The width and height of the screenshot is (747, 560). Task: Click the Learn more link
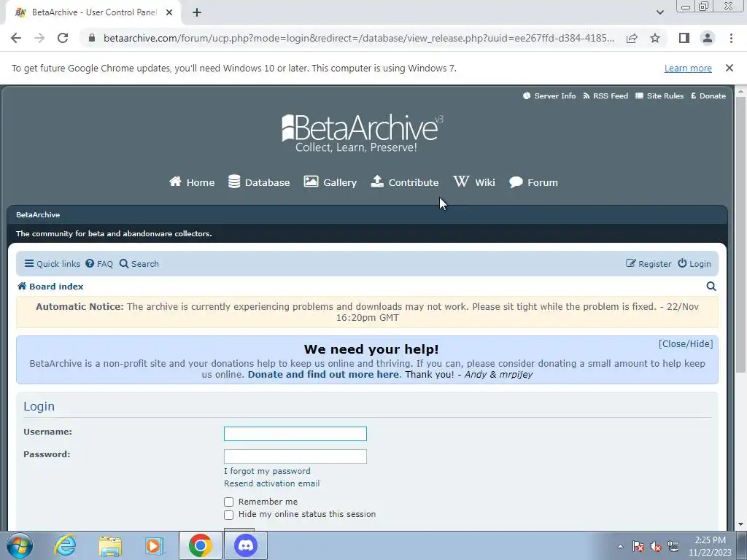click(688, 69)
